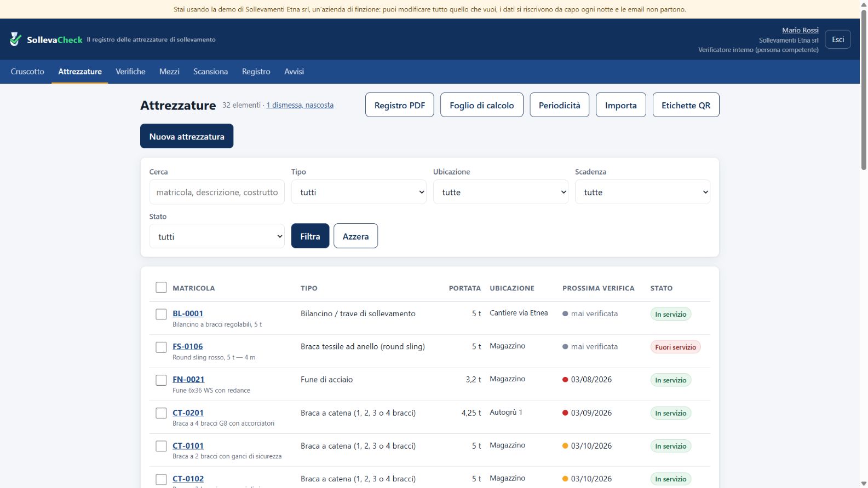Click the date 03/08/2026 in FN-0021 row
The width and height of the screenshot is (868, 488).
click(x=591, y=379)
